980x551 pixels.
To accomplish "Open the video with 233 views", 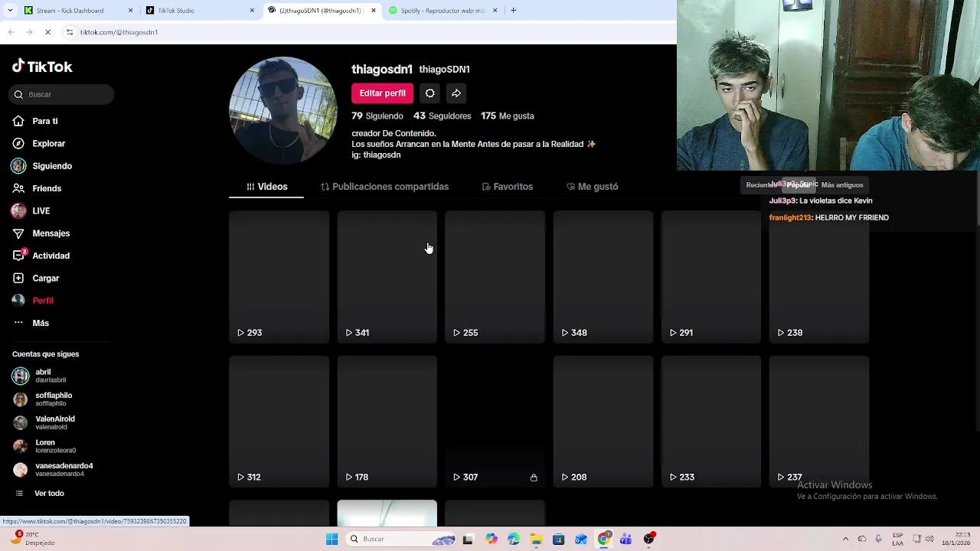I will (x=711, y=422).
